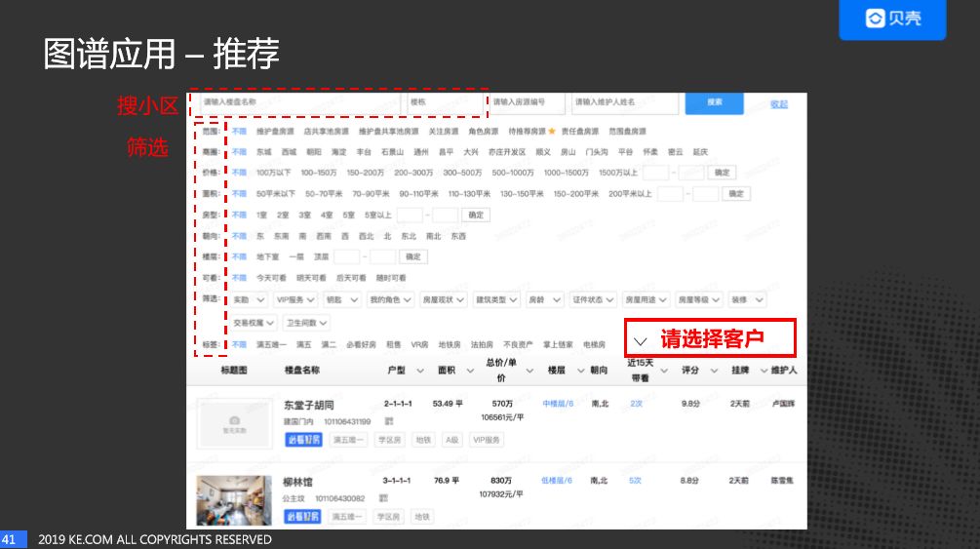Select the 地铁房 tag filter

pos(450,344)
